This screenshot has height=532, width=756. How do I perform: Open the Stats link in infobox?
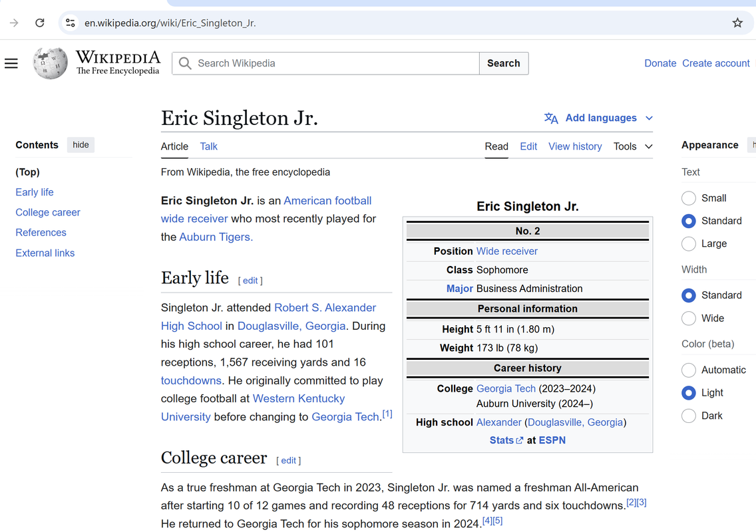pos(501,440)
